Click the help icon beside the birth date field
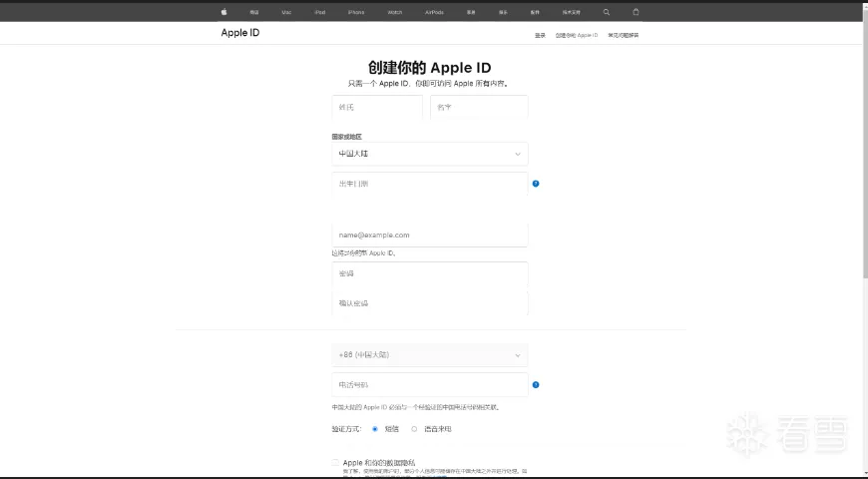868x479 pixels. point(536,184)
